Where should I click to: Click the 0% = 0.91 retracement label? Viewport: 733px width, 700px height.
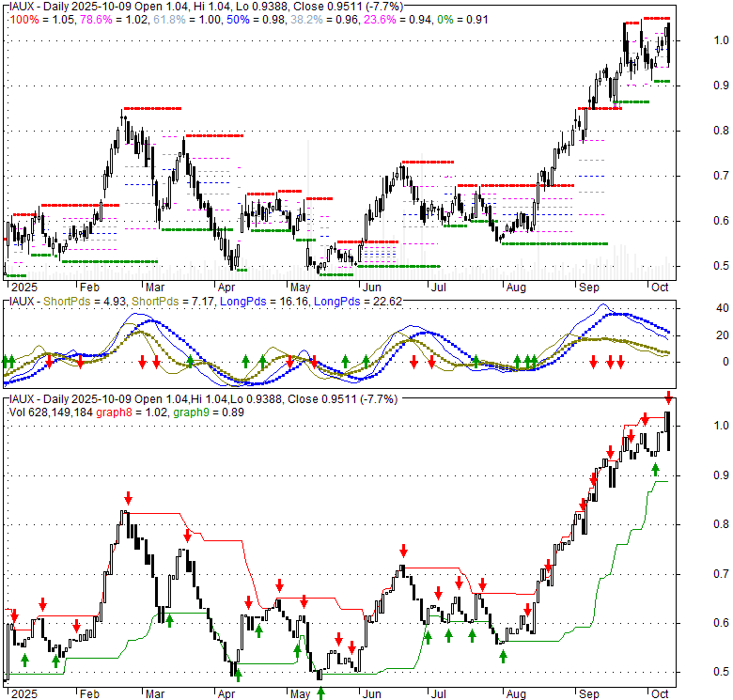[462, 20]
